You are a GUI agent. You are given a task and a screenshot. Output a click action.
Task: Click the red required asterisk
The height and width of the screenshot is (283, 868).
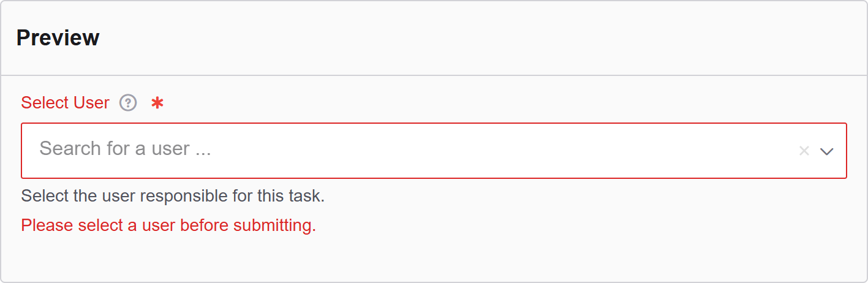click(157, 103)
